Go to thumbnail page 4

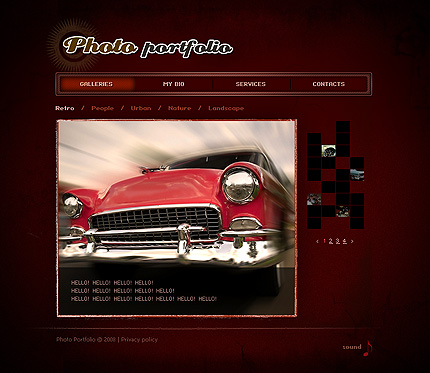click(344, 241)
